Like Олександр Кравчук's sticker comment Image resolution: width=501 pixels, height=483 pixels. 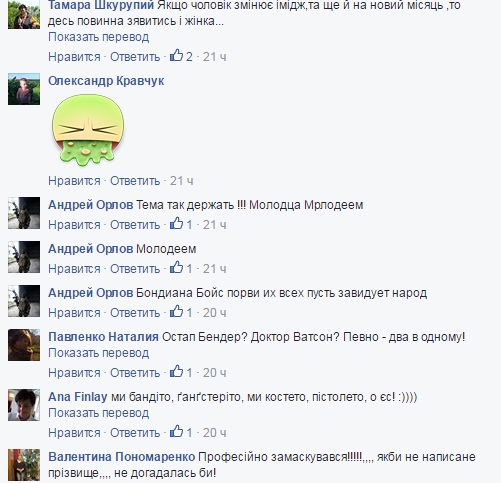click(x=74, y=181)
